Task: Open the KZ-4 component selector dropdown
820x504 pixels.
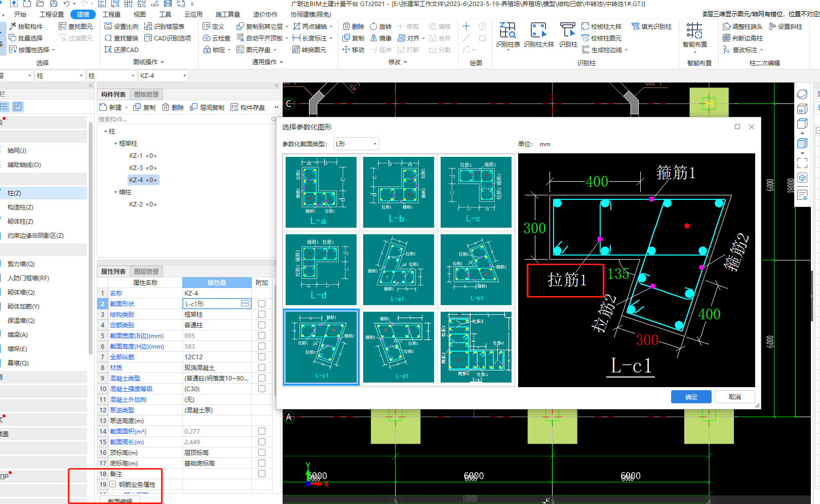Action: 163,75
